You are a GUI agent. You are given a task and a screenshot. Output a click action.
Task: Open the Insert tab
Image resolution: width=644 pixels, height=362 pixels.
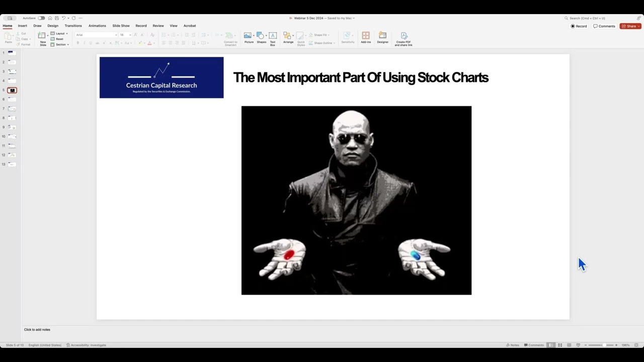coord(23,26)
